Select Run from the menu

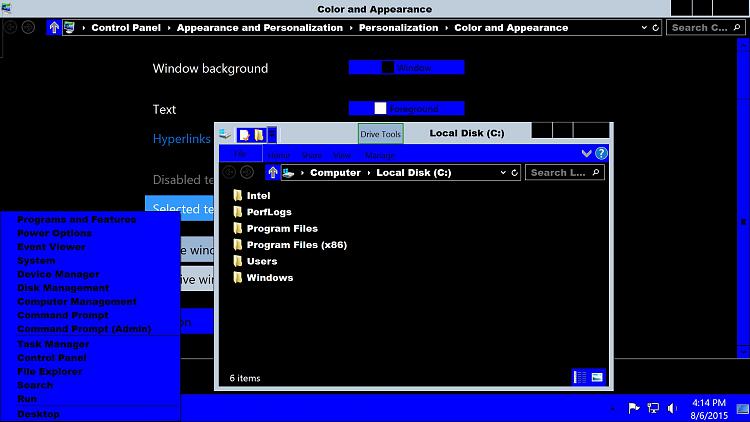point(27,399)
